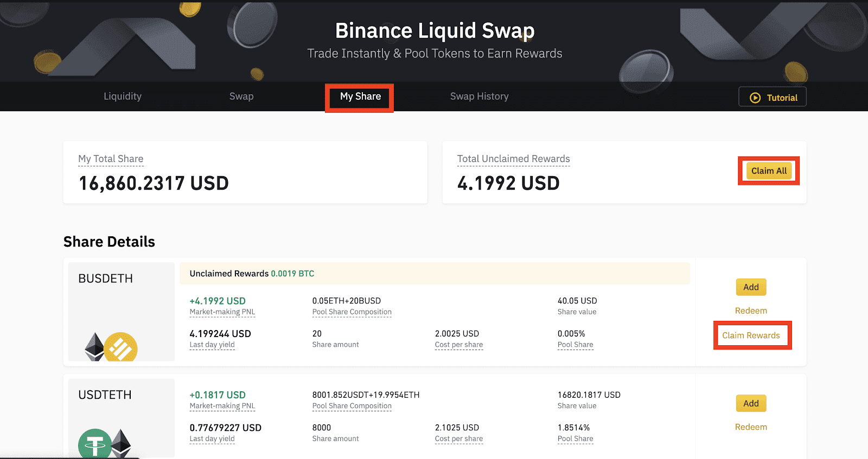868x459 pixels.
Task: Click the BUSDETH pool name
Action: click(105, 279)
